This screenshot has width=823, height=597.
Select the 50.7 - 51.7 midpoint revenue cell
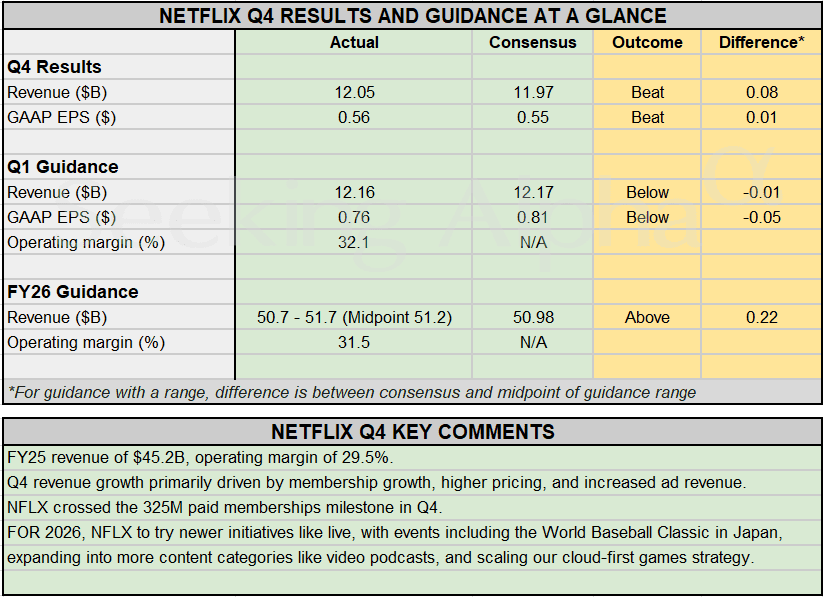tap(354, 317)
